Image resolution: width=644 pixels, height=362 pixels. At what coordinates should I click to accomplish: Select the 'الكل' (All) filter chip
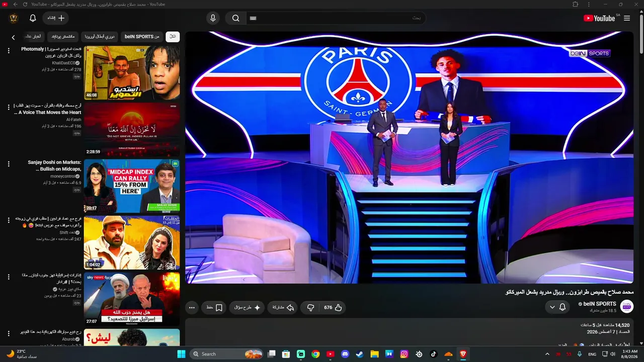pyautogui.click(x=173, y=36)
